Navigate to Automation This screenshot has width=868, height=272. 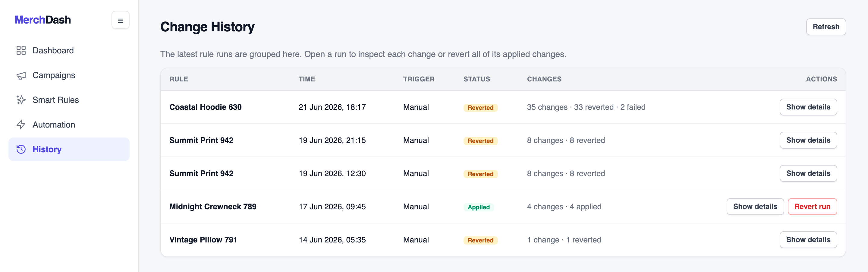point(69,125)
